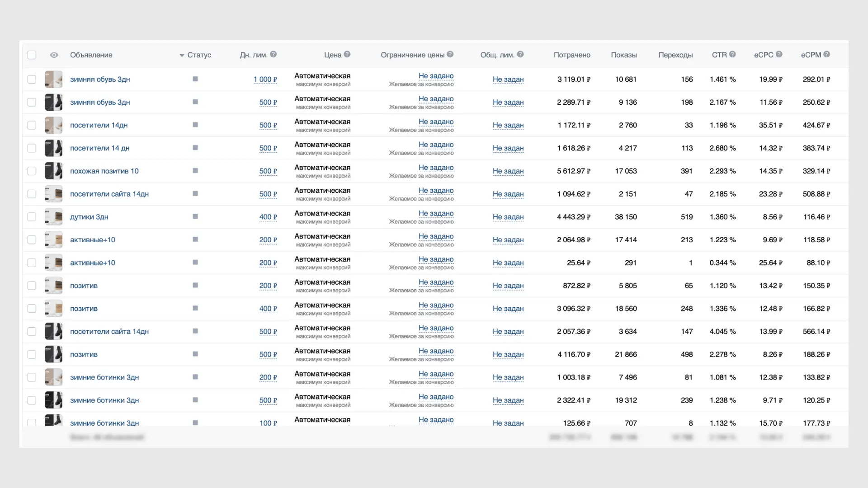Click help icon next to Дн. лим. header
The height and width of the screenshot is (488, 868).
point(274,54)
